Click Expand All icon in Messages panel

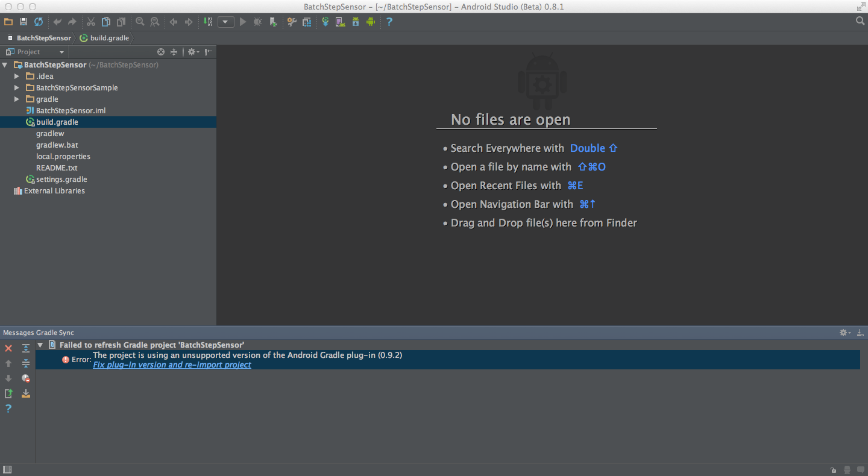pyautogui.click(x=26, y=348)
